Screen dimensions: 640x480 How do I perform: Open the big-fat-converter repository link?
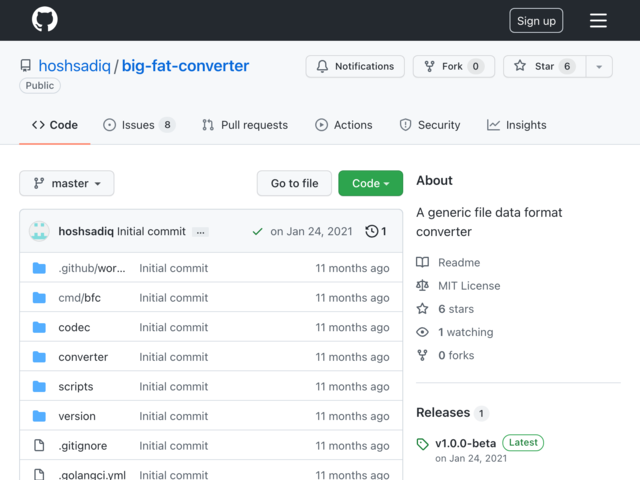185,66
